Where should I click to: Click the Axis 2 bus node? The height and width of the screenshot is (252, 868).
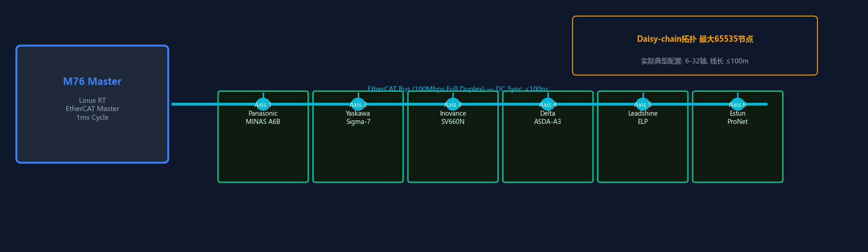[358, 104]
